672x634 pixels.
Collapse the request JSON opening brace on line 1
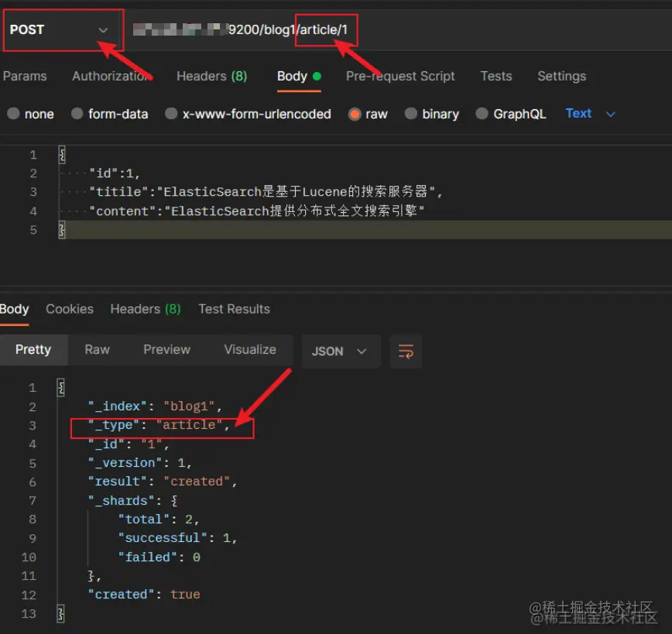pos(62,155)
